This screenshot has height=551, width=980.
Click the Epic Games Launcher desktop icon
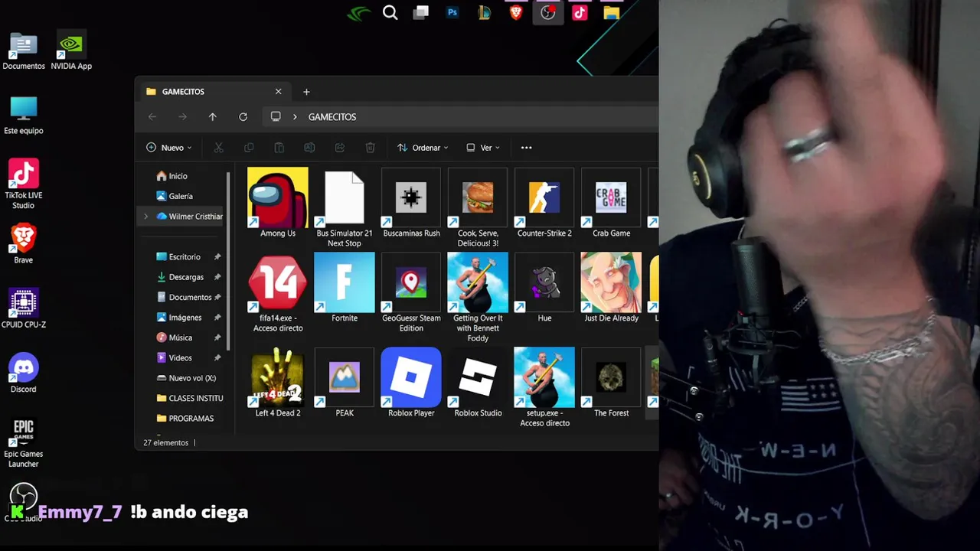[24, 443]
